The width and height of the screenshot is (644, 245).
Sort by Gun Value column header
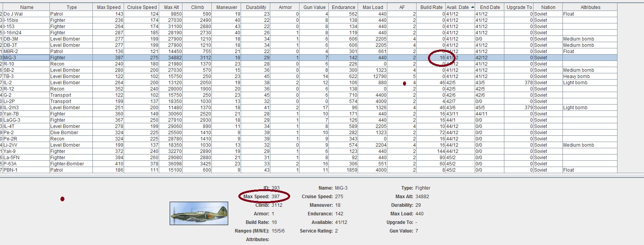(x=314, y=7)
